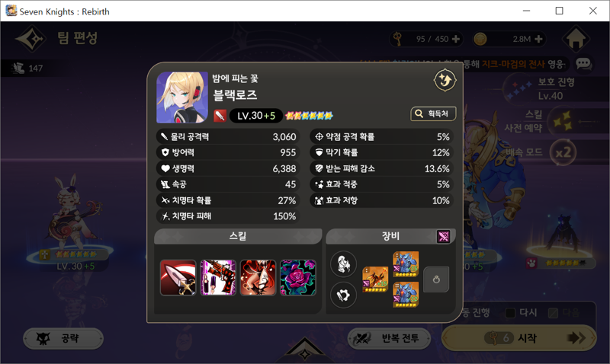Tap the black rose passive skill icon

click(x=298, y=278)
